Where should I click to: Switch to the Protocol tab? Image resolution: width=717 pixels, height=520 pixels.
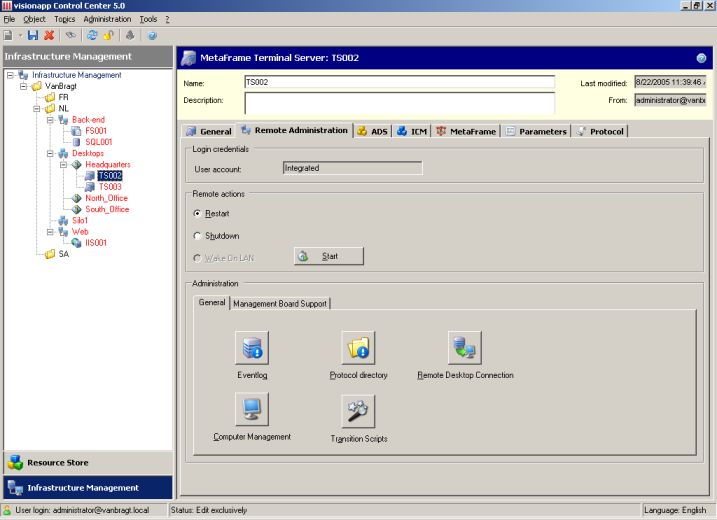pyautogui.click(x=600, y=132)
